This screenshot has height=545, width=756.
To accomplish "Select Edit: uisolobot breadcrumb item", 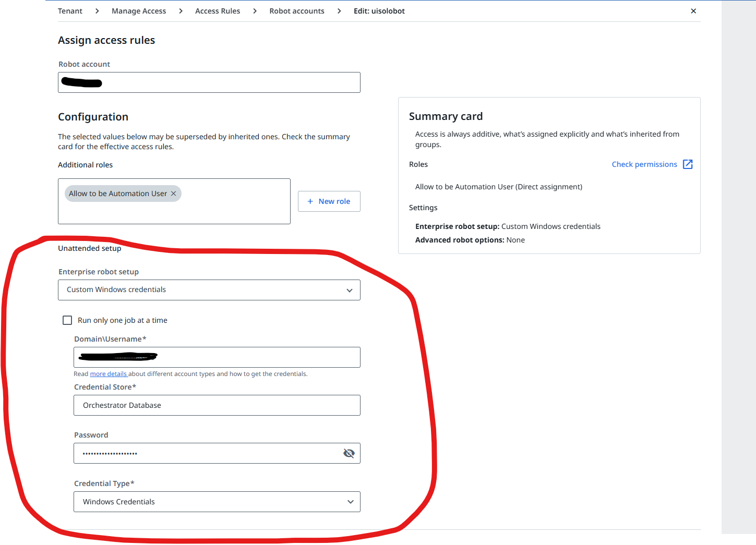I will click(379, 11).
